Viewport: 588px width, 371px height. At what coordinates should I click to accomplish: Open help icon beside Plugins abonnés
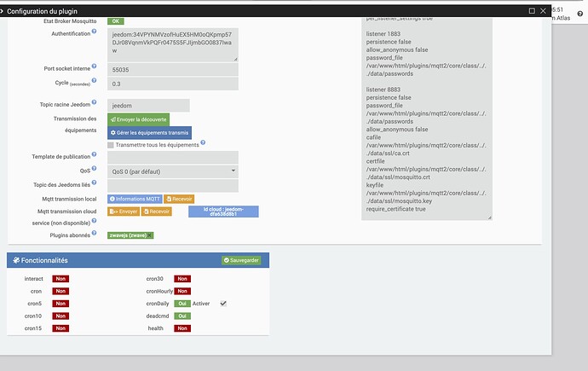click(x=94, y=233)
